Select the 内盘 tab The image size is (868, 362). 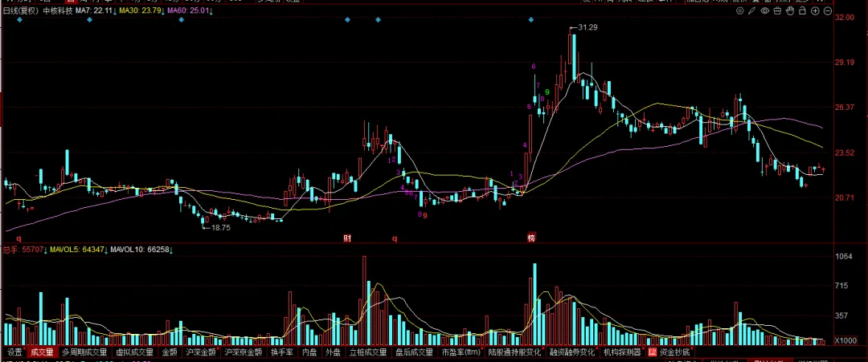(309, 352)
